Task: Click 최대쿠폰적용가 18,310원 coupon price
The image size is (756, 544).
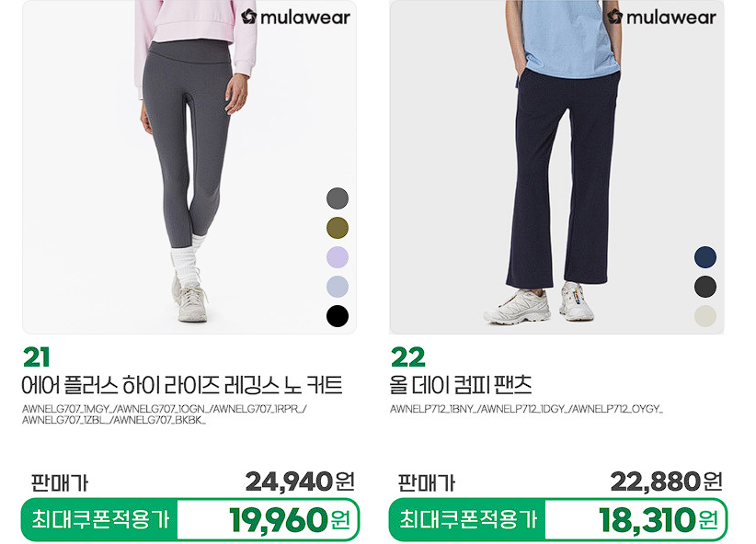Action: click(x=558, y=519)
